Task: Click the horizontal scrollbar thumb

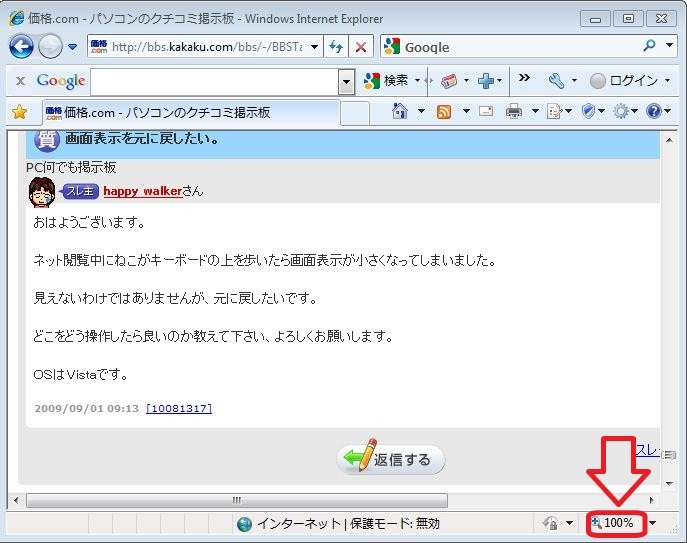Action: point(237,500)
